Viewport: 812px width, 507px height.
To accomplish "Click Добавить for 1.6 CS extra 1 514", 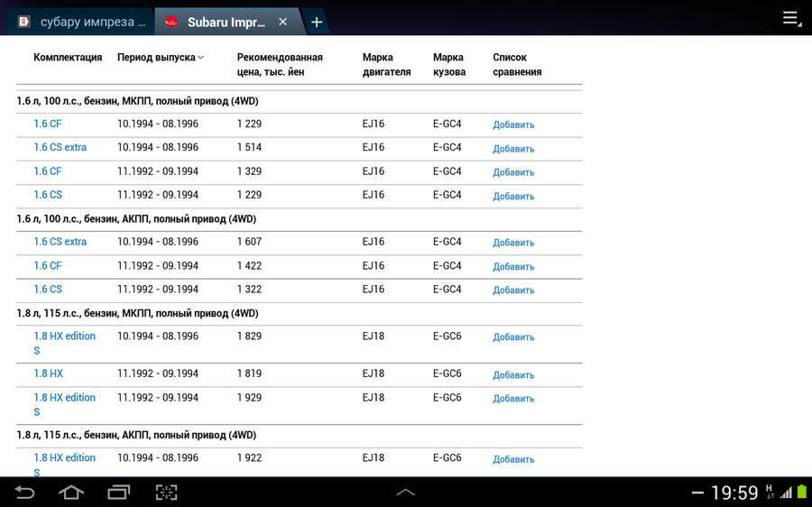I will pyautogui.click(x=513, y=149).
